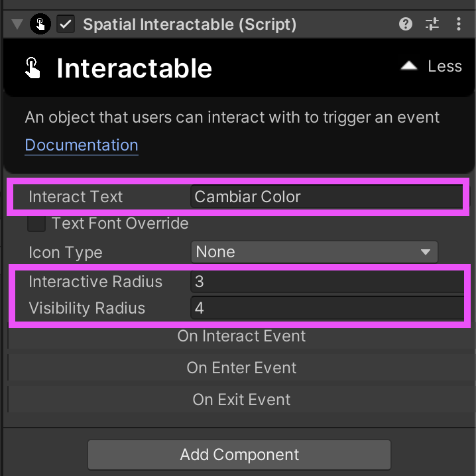Disable the Spatial Interactable script checkbox

[x=66, y=24]
